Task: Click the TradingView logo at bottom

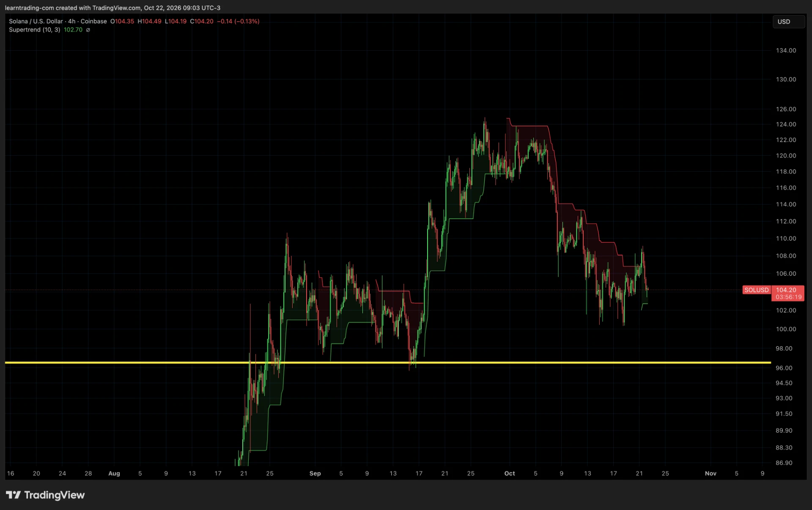Action: 45,495
